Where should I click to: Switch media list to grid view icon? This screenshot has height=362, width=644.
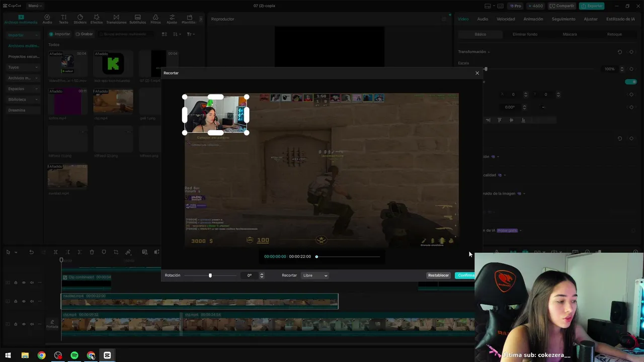[x=164, y=34]
